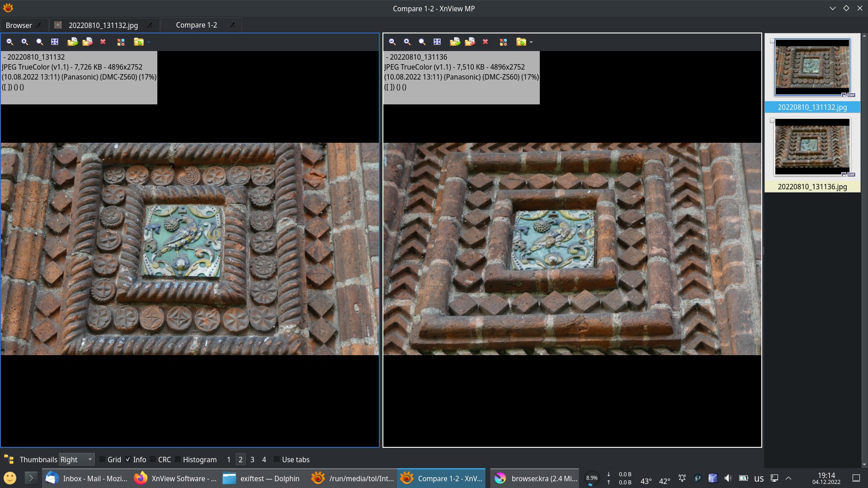This screenshot has height=488, width=868.
Task: Click delete red X in left pane
Action: (103, 42)
